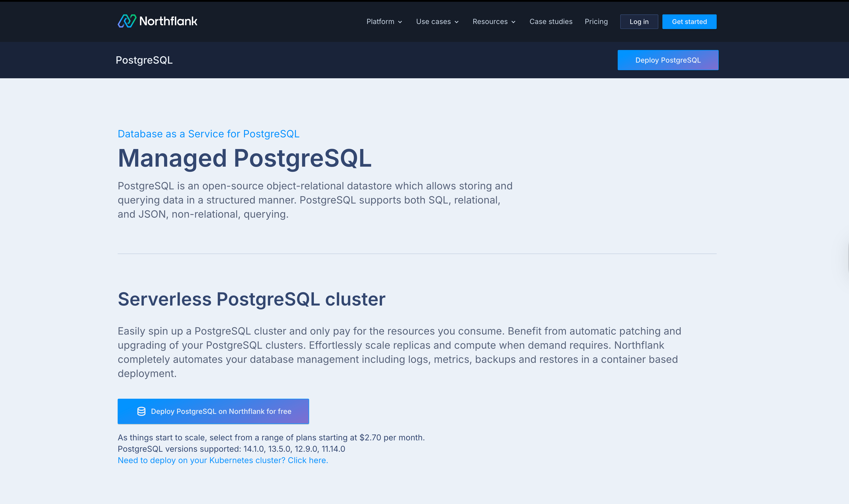Image resolution: width=849 pixels, height=504 pixels.
Task: Click the Deploy PostgreSQL button in the header
Action: point(668,60)
